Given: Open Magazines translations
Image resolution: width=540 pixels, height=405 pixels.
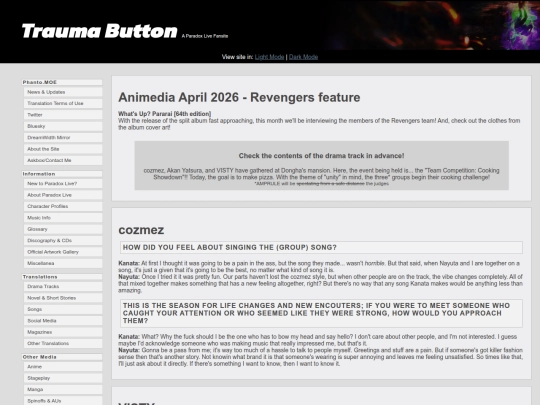Looking at the screenshot, I should pos(63,332).
